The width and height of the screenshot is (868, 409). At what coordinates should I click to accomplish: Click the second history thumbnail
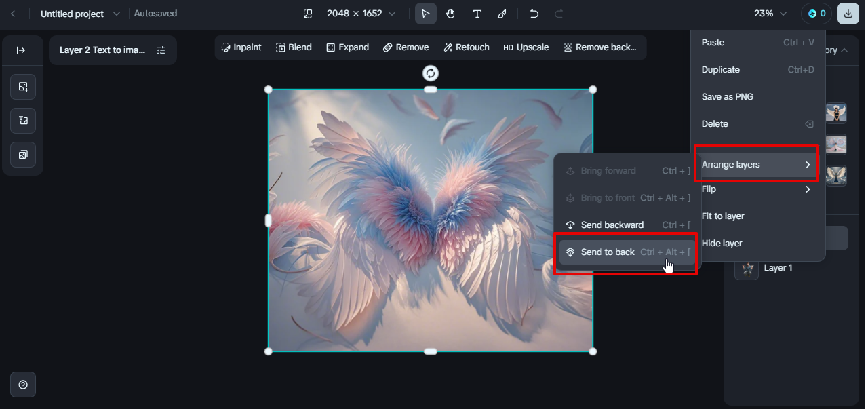click(x=836, y=144)
